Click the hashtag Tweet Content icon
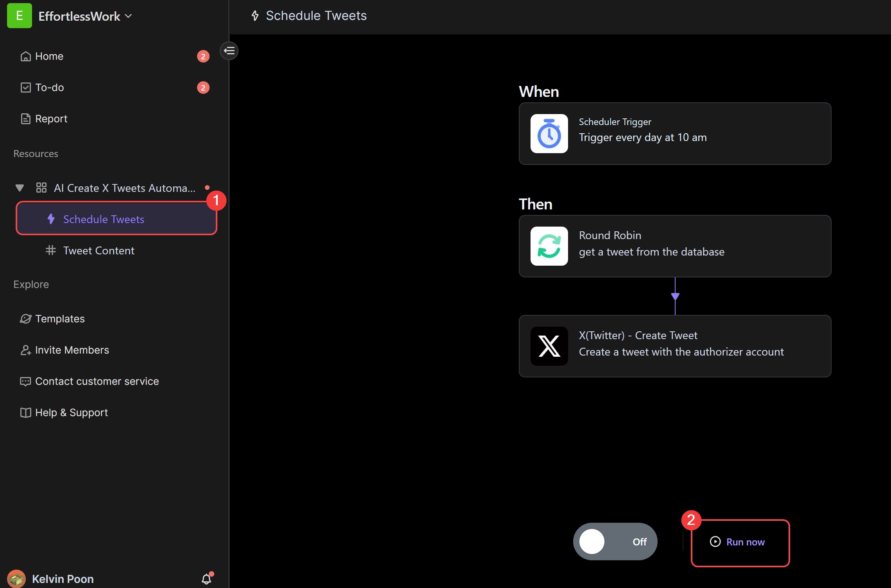The height and width of the screenshot is (588, 891). click(50, 250)
